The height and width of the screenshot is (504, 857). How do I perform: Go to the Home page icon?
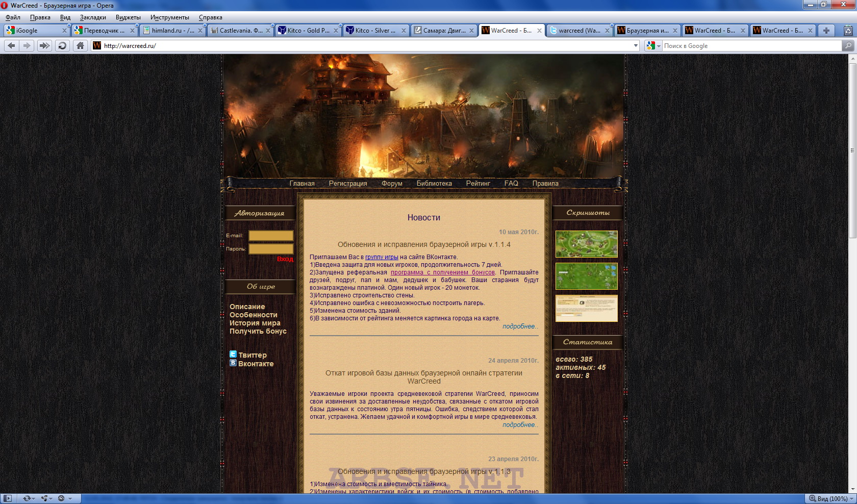[80, 45]
